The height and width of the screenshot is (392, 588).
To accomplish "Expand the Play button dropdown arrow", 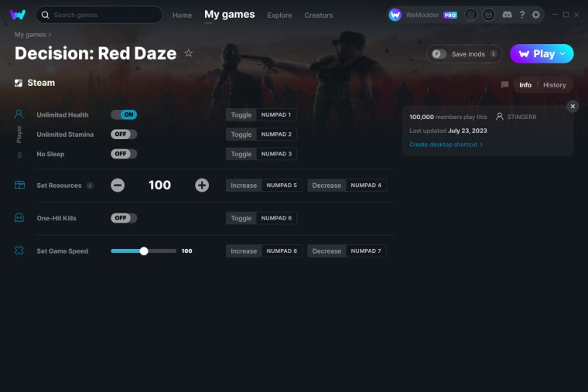I will click(x=562, y=54).
